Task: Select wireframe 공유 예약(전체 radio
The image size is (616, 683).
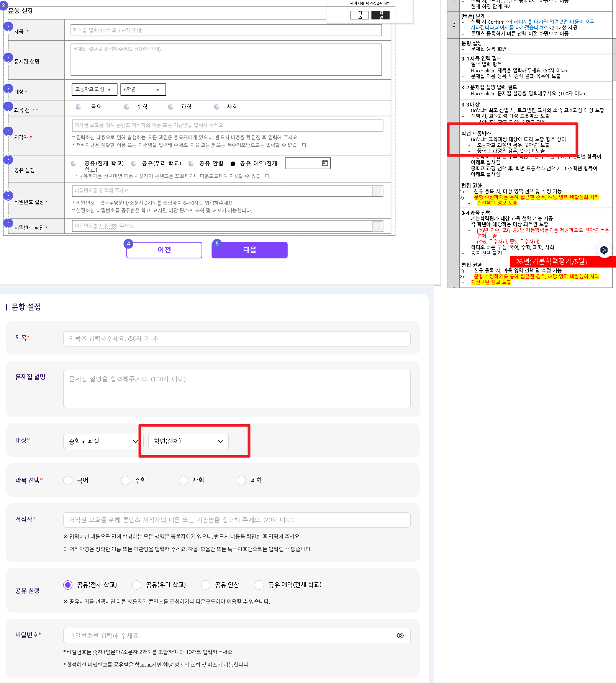Action: pos(233,163)
